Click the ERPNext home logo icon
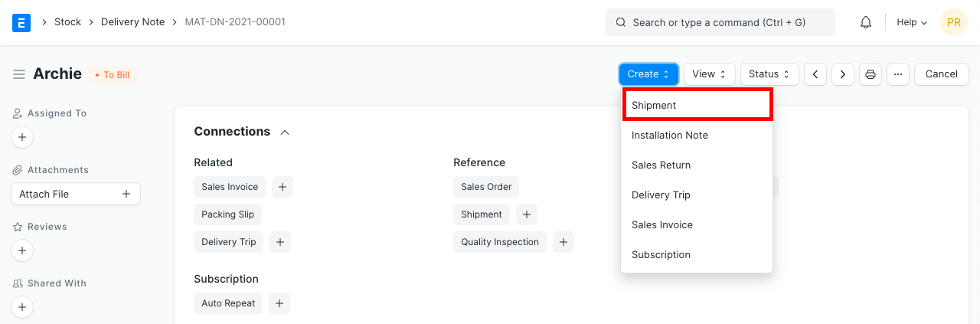 [21, 22]
